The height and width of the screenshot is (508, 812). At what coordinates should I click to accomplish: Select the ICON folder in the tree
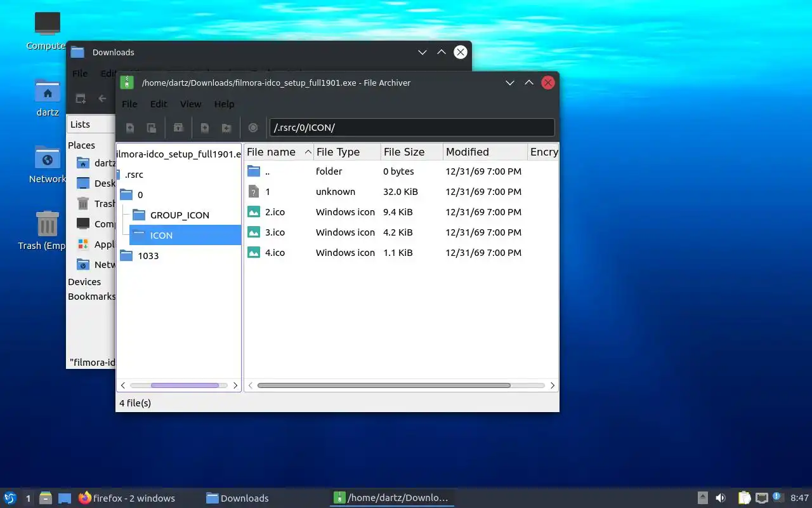click(x=161, y=236)
